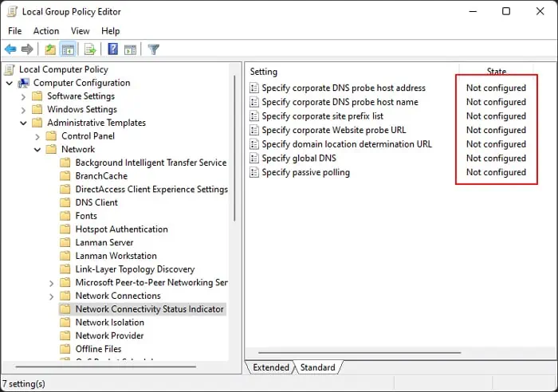Expand Microsoft Peer-to-Peer Networking Services node
Image resolution: width=558 pixels, height=392 pixels.
coord(52,283)
